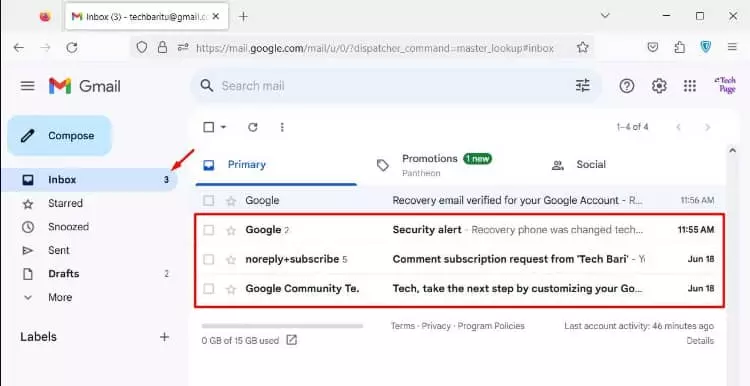The image size is (750, 386).
Task: Open the select-all dropdown arrow
Action: pos(223,127)
